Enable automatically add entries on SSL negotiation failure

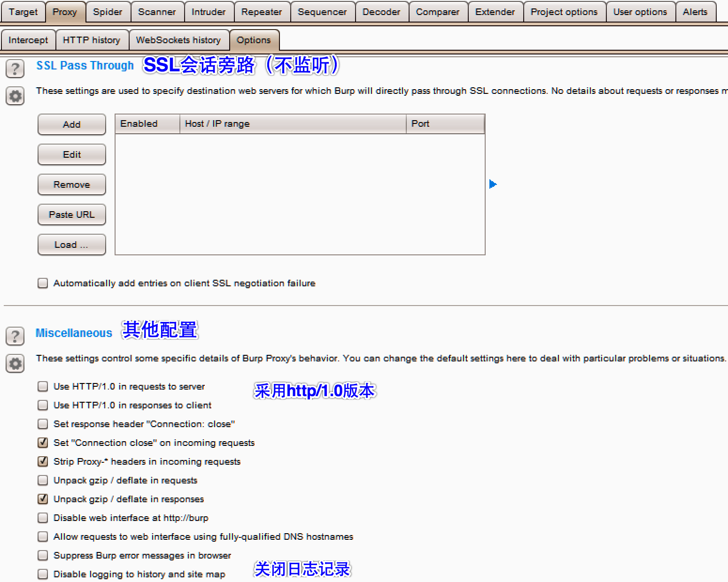coord(43,283)
